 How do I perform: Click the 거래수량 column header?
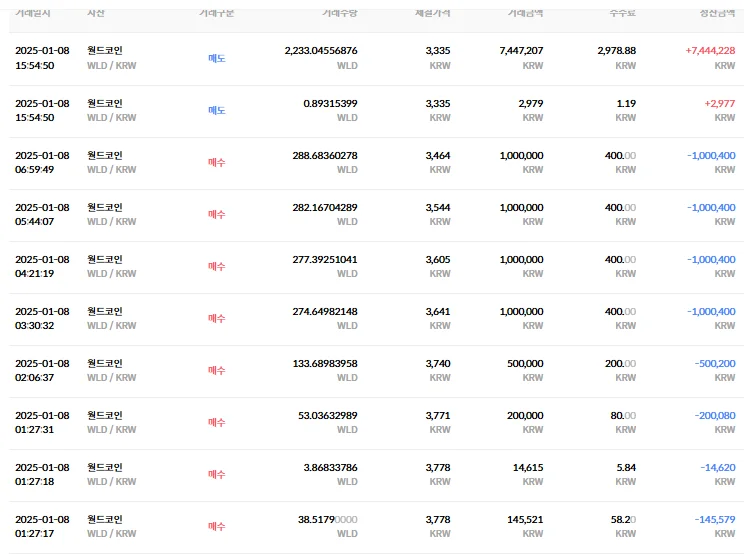(x=340, y=12)
